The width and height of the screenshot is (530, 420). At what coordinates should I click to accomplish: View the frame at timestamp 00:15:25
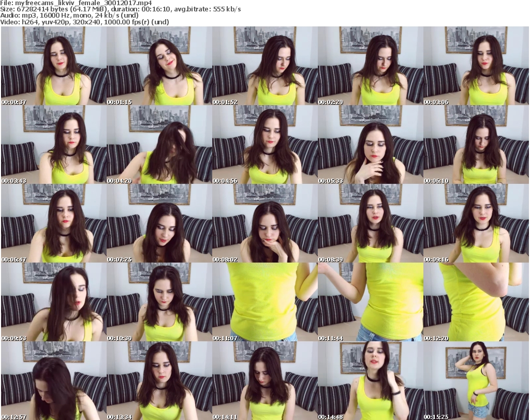pos(476,381)
